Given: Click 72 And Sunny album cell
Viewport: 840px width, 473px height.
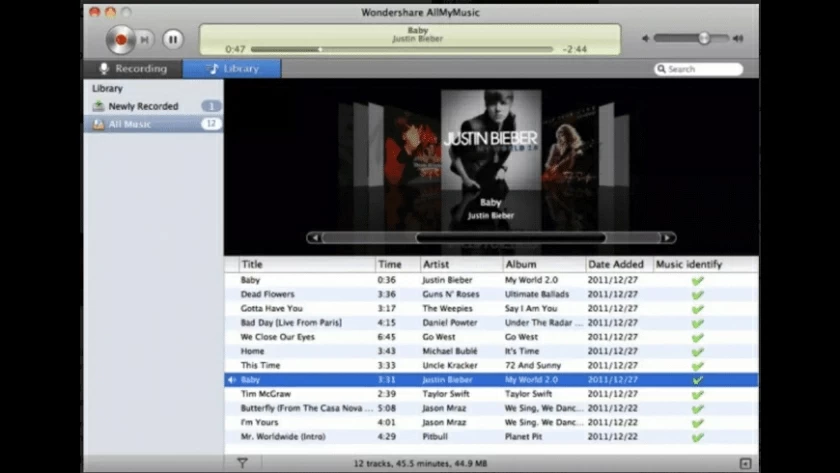Looking at the screenshot, I should (532, 365).
